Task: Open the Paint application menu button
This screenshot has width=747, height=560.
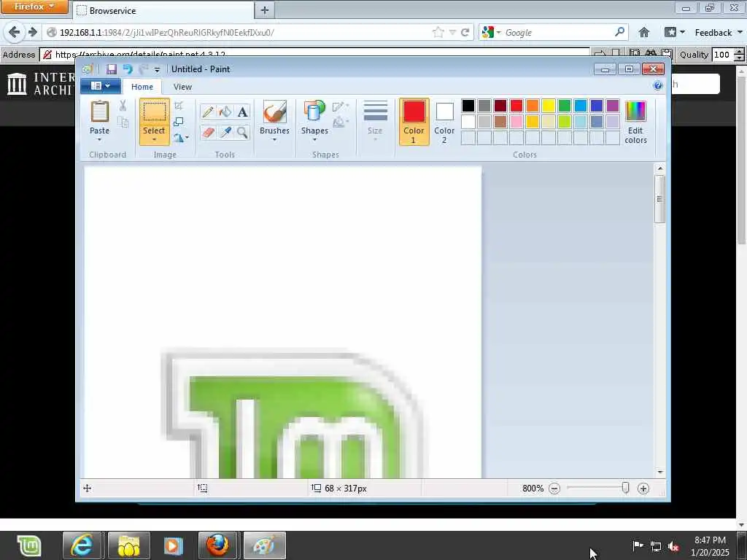Action: [100, 86]
